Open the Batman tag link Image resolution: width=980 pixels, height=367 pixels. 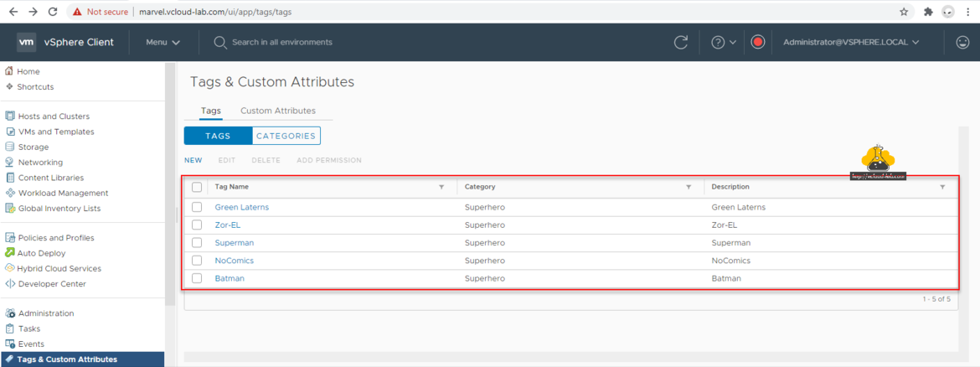click(230, 278)
